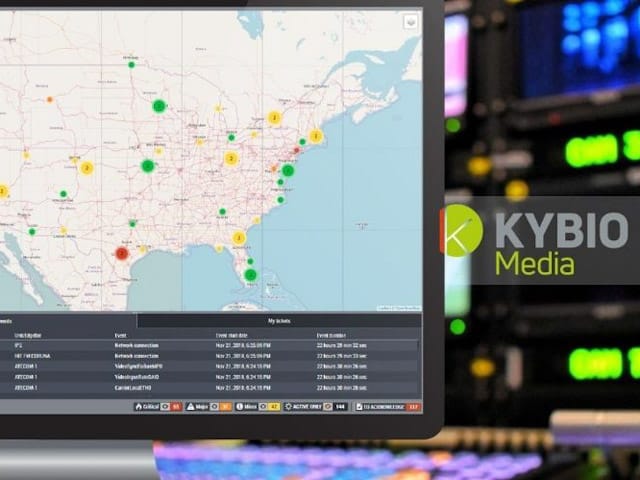Click the To Acknowledge filter button
The width and height of the screenshot is (640, 480).
tap(387, 407)
